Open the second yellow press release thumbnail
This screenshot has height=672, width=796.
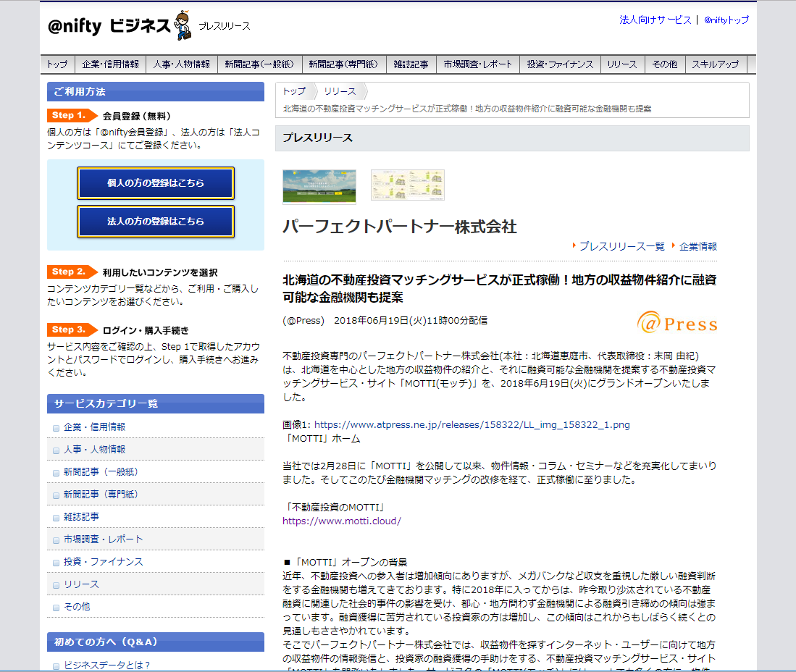click(407, 185)
